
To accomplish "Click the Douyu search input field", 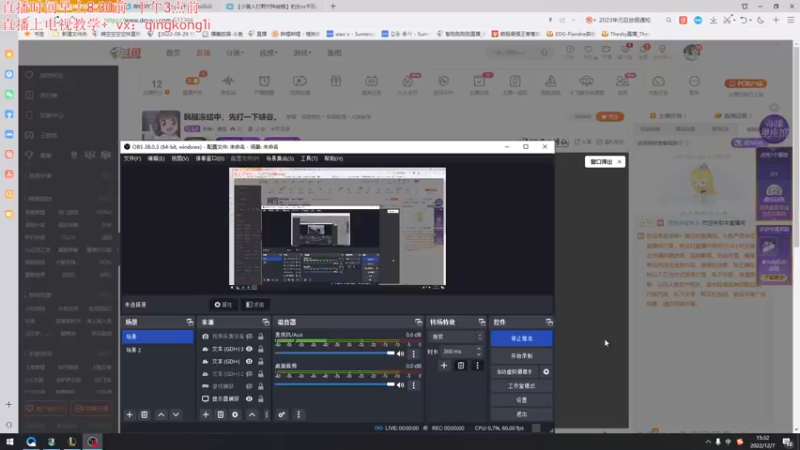I will [x=514, y=53].
